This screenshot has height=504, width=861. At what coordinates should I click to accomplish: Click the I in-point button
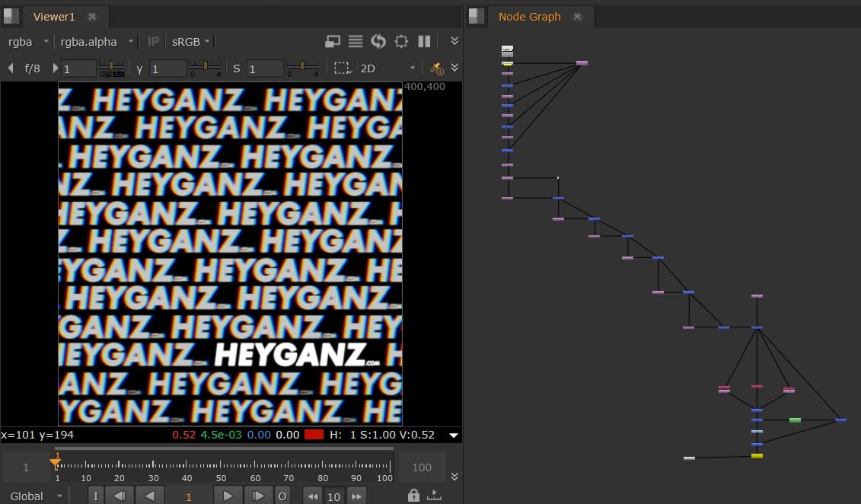(x=96, y=496)
